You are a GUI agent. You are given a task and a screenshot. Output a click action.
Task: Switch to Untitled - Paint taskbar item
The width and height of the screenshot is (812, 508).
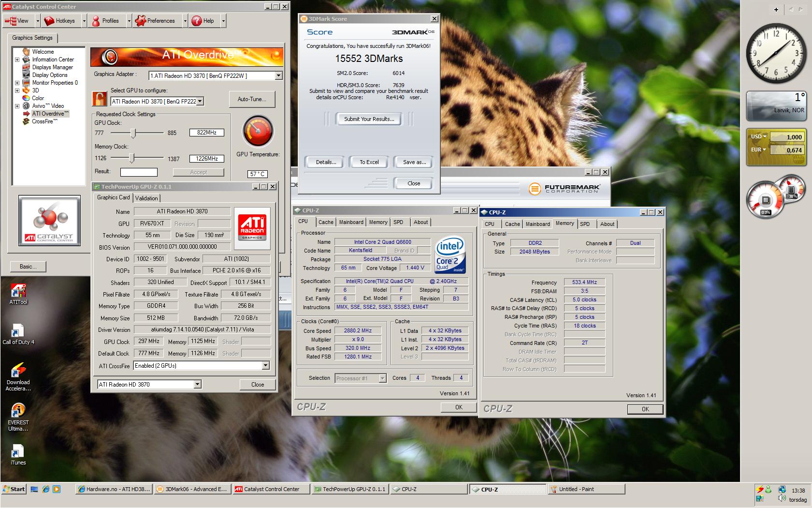coord(586,489)
